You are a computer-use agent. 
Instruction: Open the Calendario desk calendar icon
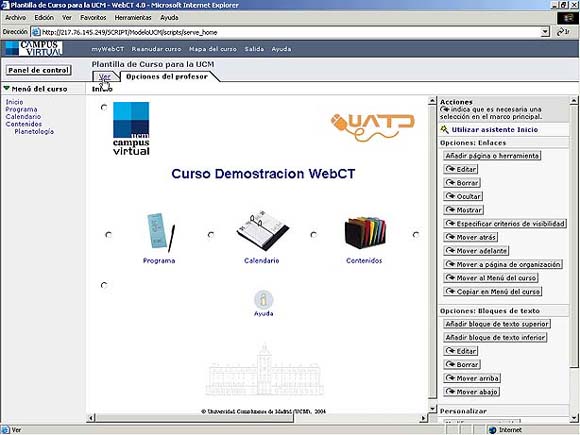(x=263, y=229)
